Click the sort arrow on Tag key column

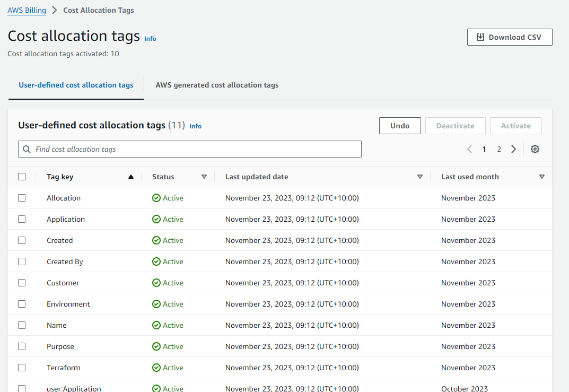coord(130,176)
